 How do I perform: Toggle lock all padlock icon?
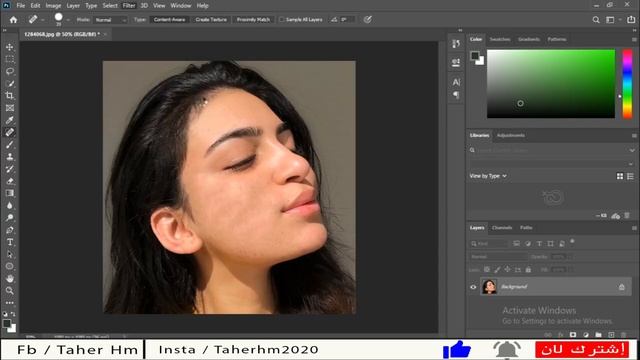(x=528, y=269)
